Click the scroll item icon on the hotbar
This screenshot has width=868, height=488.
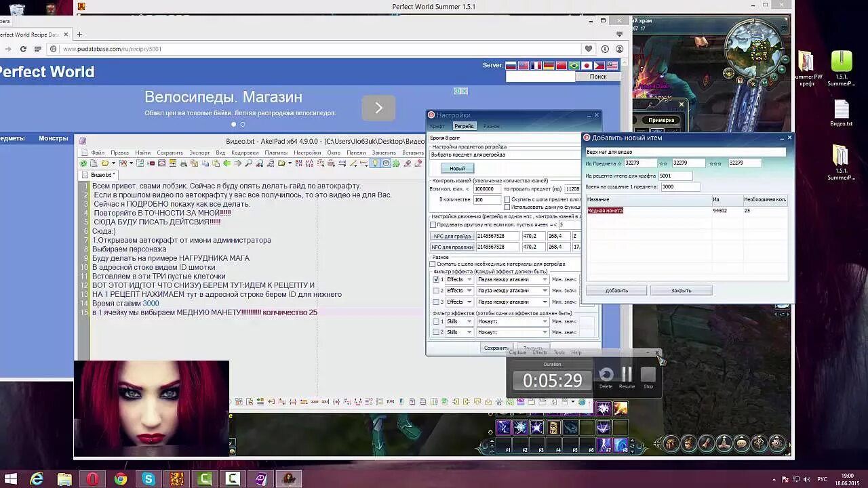(554, 427)
